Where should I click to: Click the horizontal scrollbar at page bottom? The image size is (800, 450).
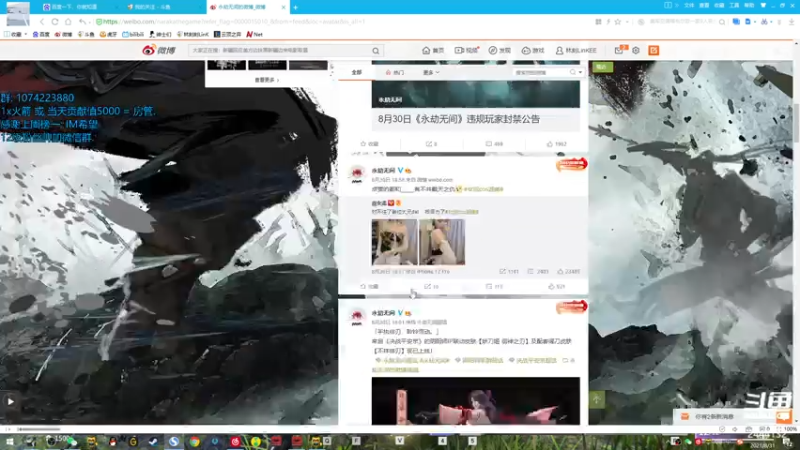click(x=39, y=430)
